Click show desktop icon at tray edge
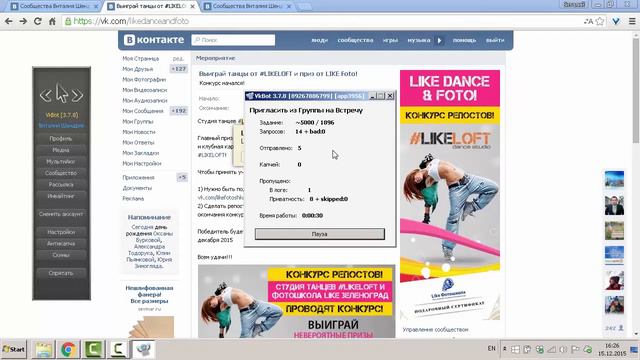The width and height of the screenshot is (640, 360). (x=634, y=349)
